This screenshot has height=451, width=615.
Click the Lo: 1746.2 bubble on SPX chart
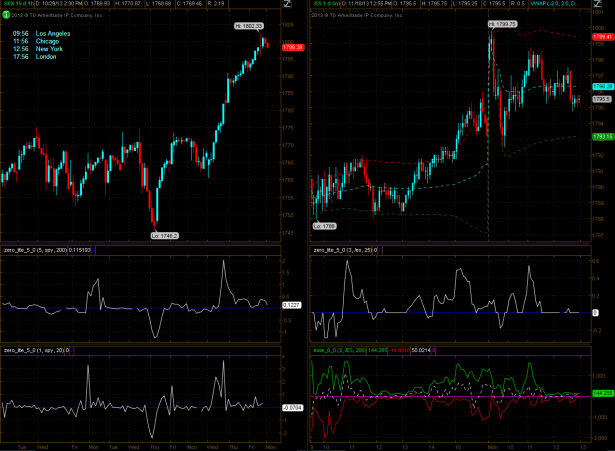(165, 235)
